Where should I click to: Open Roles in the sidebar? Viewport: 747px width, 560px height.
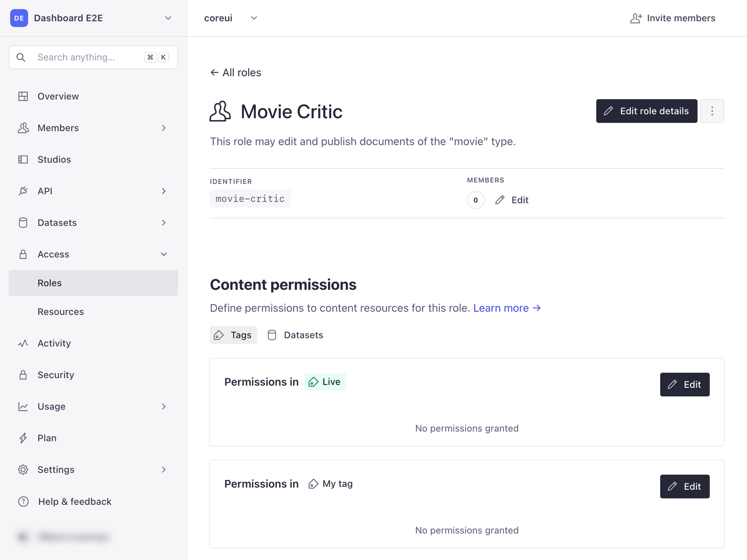point(94,283)
